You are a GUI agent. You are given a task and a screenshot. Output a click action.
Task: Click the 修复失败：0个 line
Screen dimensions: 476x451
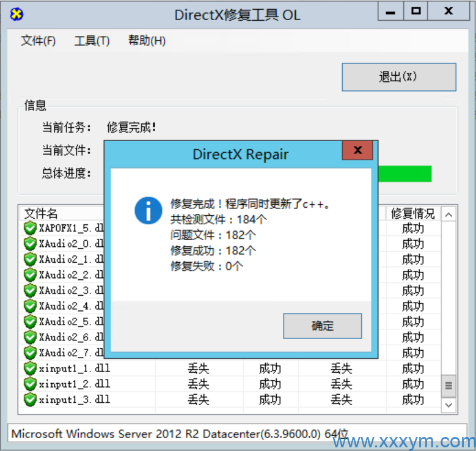pos(207,266)
